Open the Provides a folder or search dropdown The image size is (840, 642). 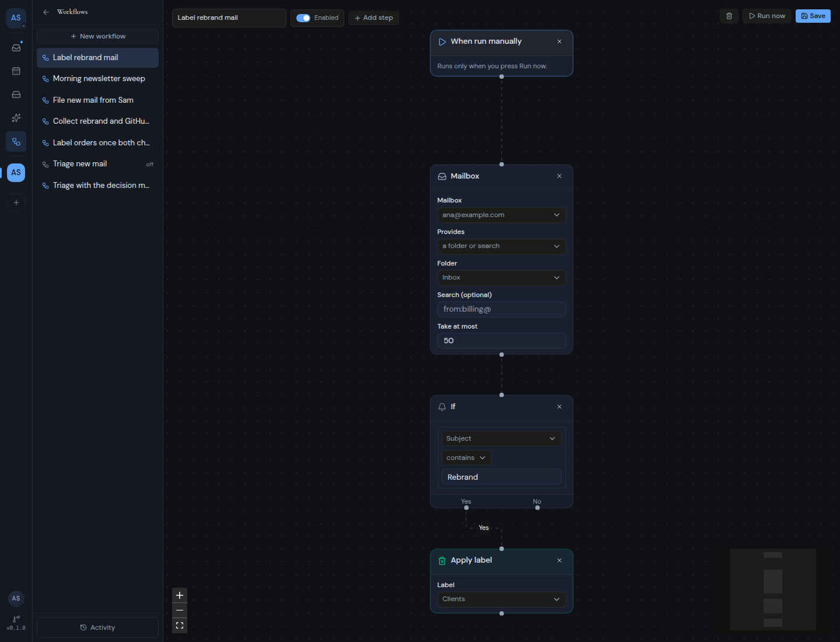pyautogui.click(x=502, y=246)
